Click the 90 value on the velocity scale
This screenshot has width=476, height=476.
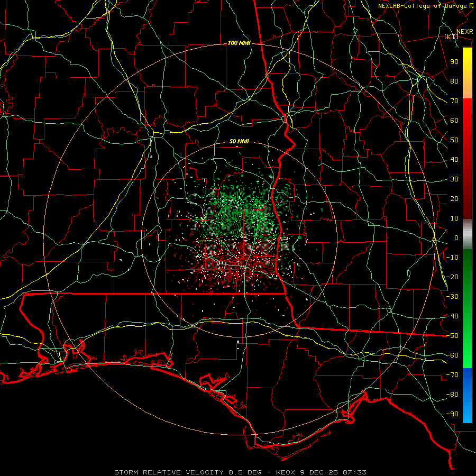click(x=454, y=62)
